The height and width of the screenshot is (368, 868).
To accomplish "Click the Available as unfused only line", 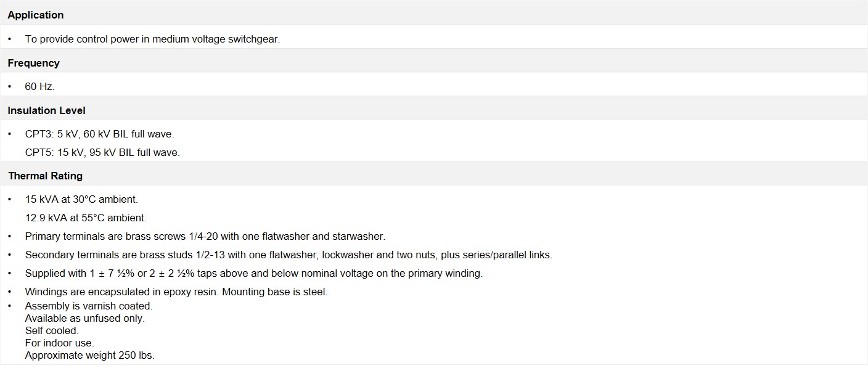I will (84, 318).
